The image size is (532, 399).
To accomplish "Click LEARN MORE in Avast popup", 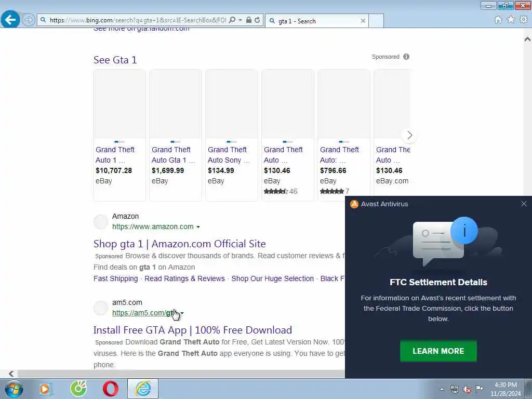I will click(438, 351).
